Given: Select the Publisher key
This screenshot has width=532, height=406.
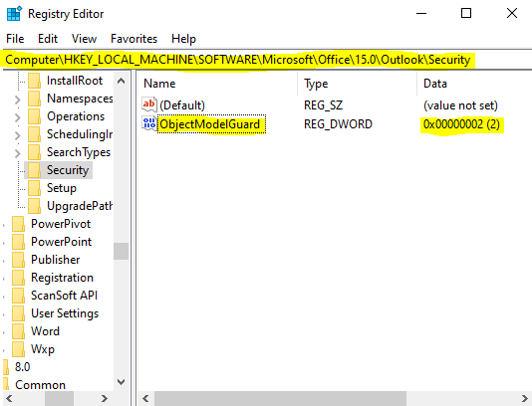Looking at the screenshot, I should pyautogui.click(x=56, y=260).
